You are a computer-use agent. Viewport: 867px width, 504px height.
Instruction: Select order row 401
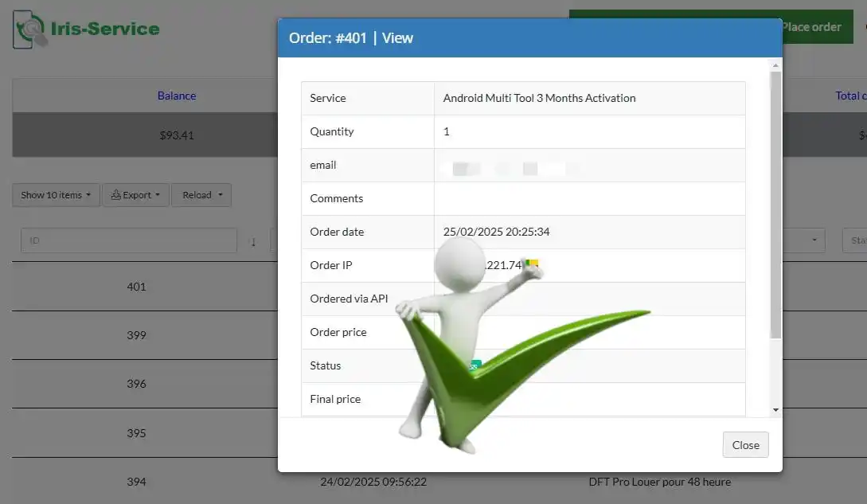point(137,287)
